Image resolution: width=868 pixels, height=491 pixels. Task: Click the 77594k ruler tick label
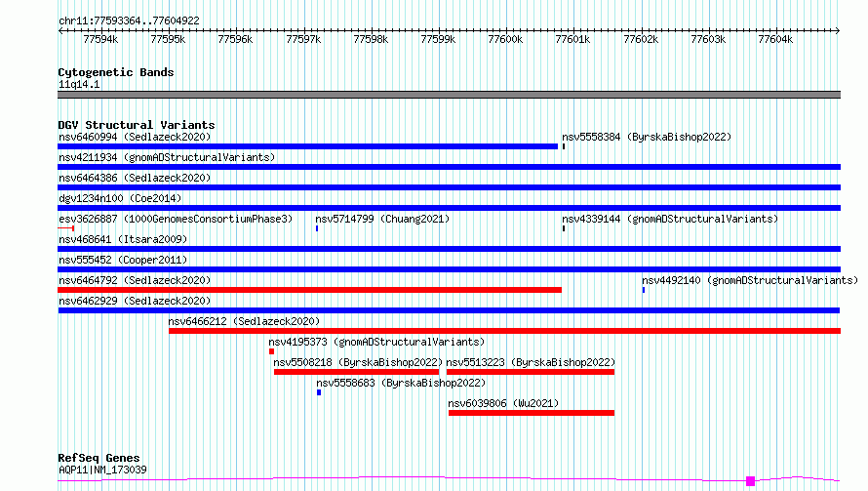(x=100, y=40)
